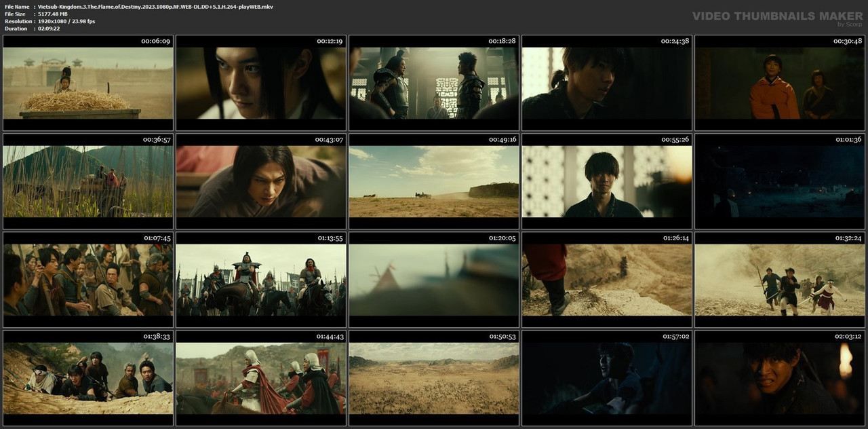The image size is (868, 429).
Task: Click the resolution value 1920x1080 / 23.98 fps
Action: 66,21
